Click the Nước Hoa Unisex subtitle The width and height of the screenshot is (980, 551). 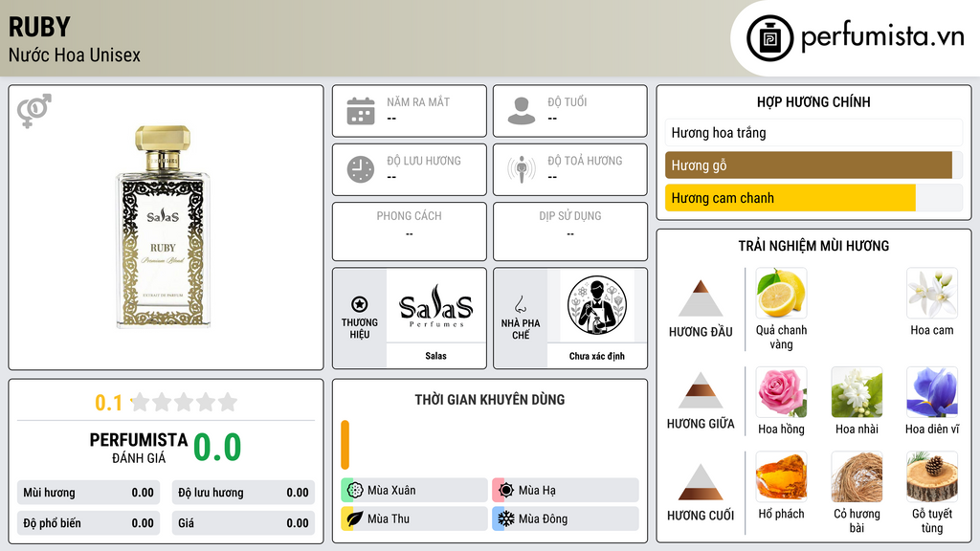tap(75, 55)
